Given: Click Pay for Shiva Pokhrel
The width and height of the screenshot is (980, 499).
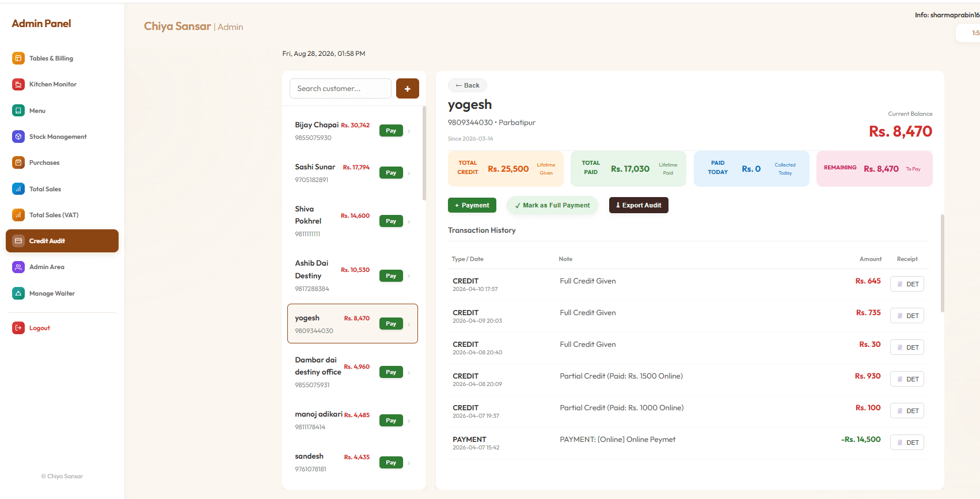Looking at the screenshot, I should [391, 221].
